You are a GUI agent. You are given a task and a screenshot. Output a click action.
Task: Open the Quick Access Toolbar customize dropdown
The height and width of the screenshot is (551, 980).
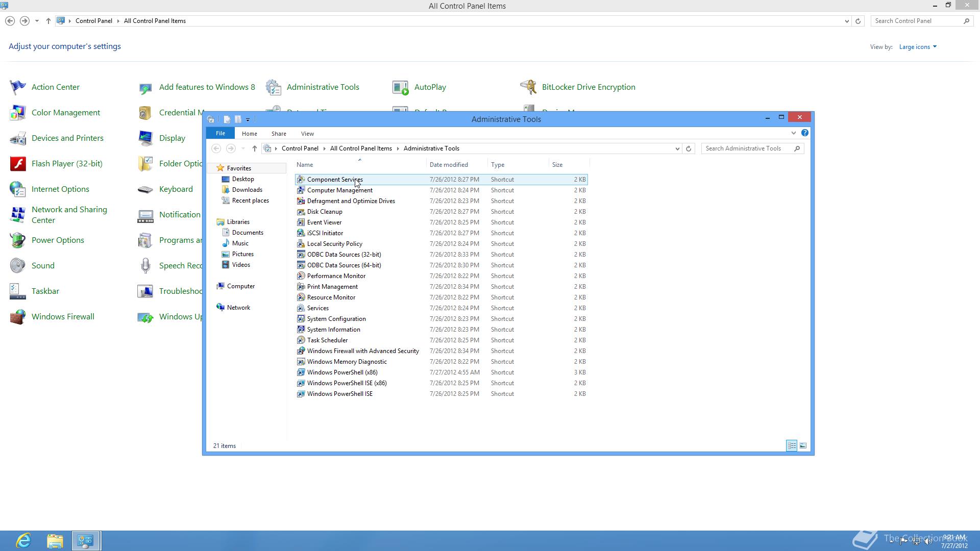pos(248,119)
